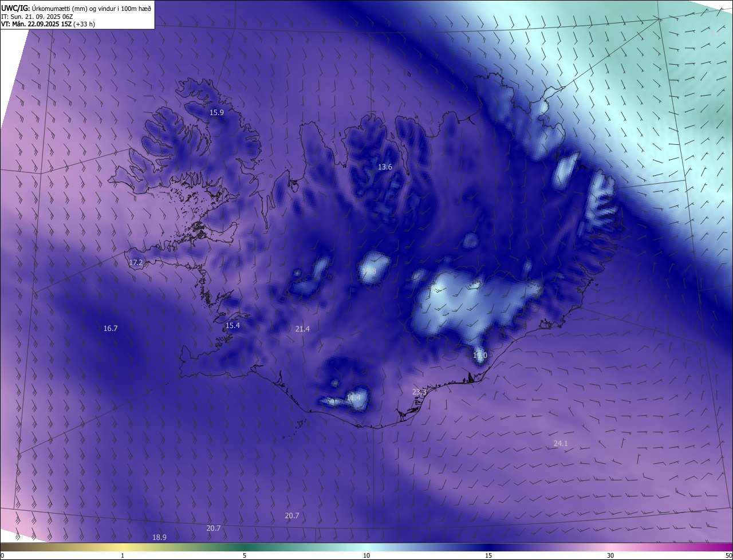
Task: Click the 13.6 value in north Iceland
Action: [385, 167]
